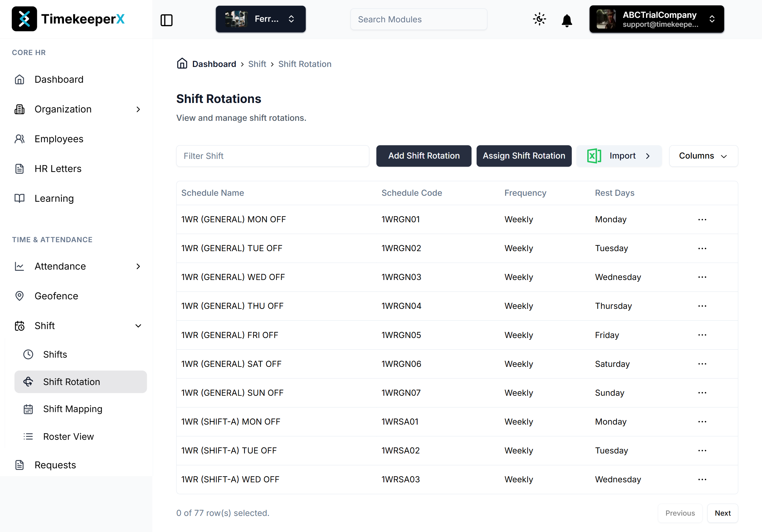Collapse the Shift submenu chevron
The width and height of the screenshot is (762, 532).
[138, 326]
